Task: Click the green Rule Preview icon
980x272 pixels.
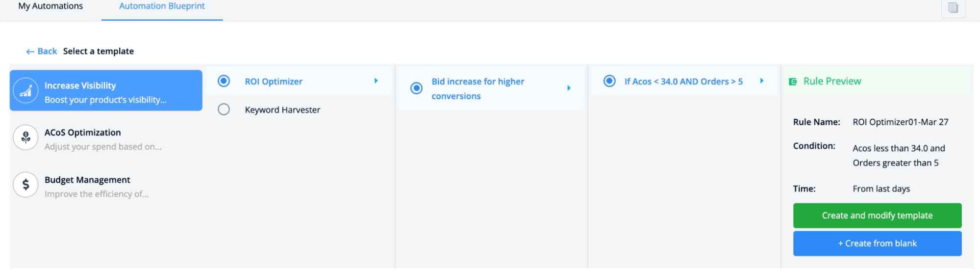Action: 792,82
